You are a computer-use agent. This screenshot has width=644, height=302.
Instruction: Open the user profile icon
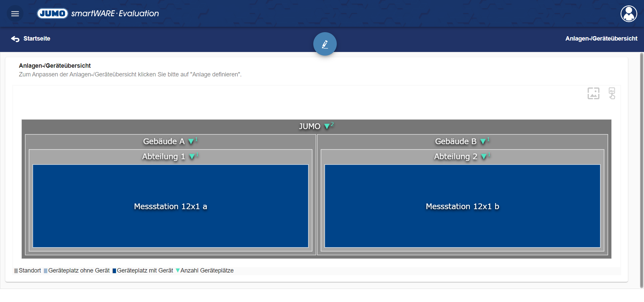click(x=629, y=14)
